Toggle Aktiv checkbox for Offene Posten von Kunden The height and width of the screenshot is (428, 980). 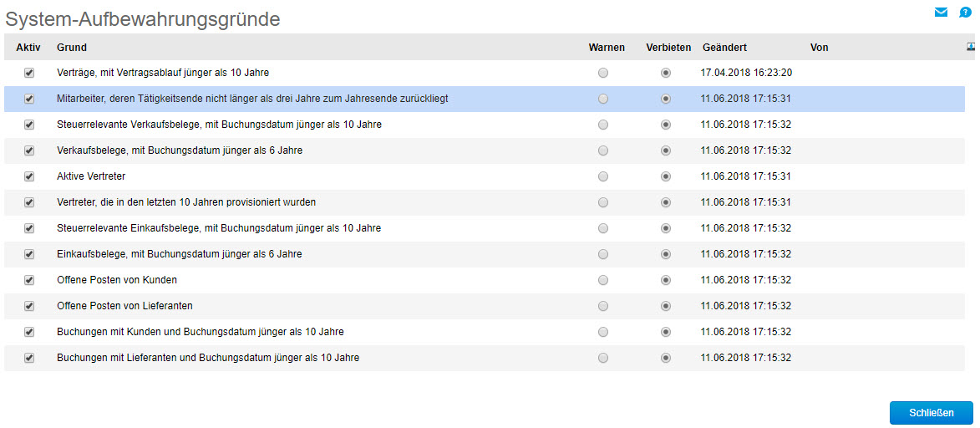tap(28, 280)
